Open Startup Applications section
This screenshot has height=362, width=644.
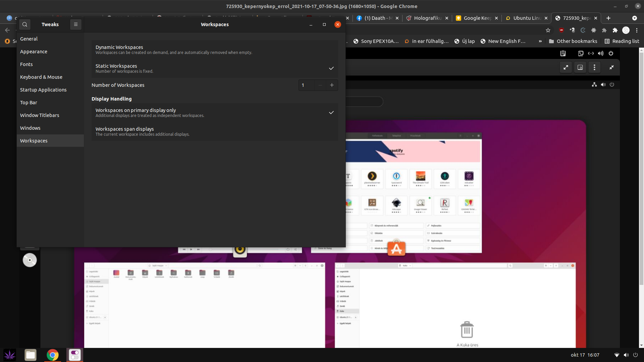click(x=50, y=90)
